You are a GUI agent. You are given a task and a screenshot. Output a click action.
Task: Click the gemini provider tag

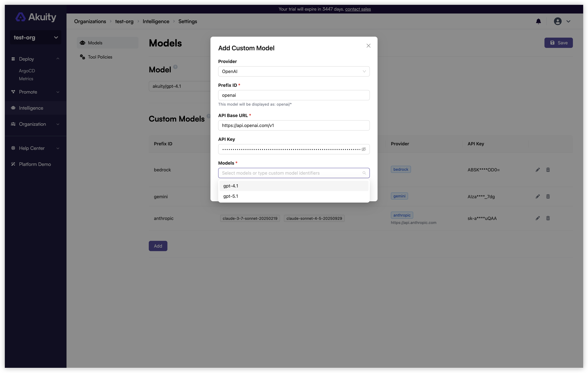[x=399, y=196]
